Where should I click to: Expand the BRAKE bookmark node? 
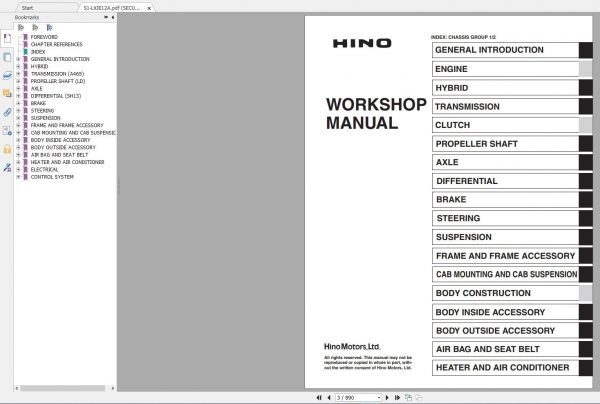click(x=18, y=103)
